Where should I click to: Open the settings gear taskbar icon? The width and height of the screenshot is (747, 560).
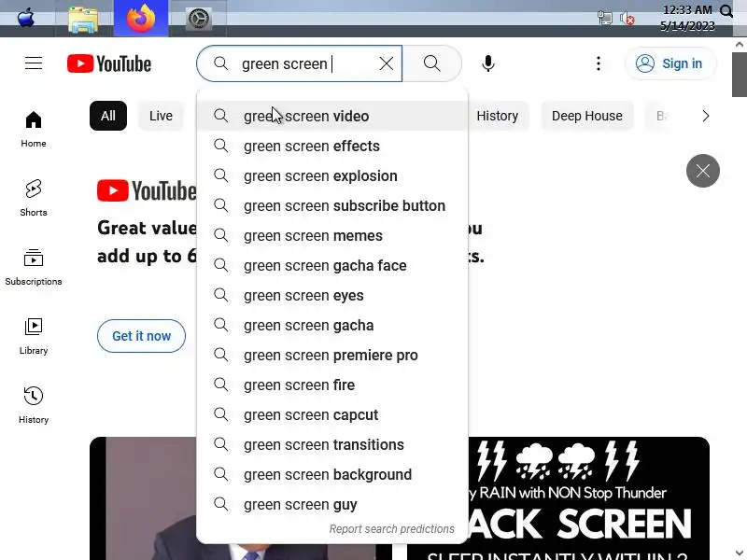[x=198, y=19]
